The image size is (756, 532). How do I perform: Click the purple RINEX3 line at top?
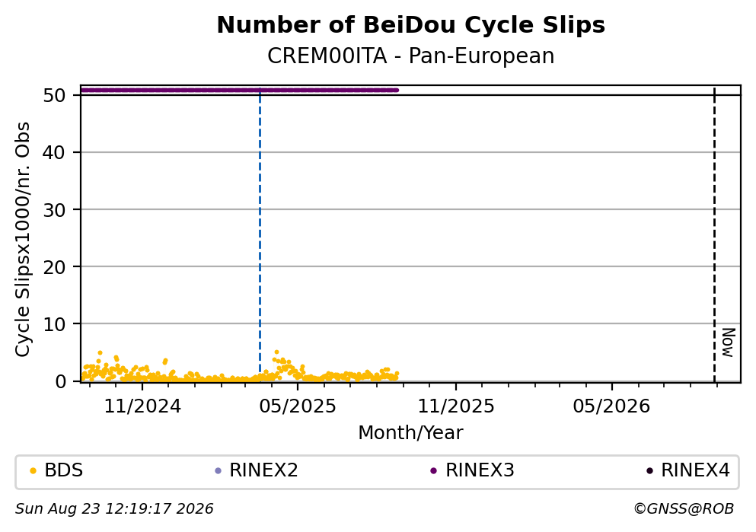(240, 90)
